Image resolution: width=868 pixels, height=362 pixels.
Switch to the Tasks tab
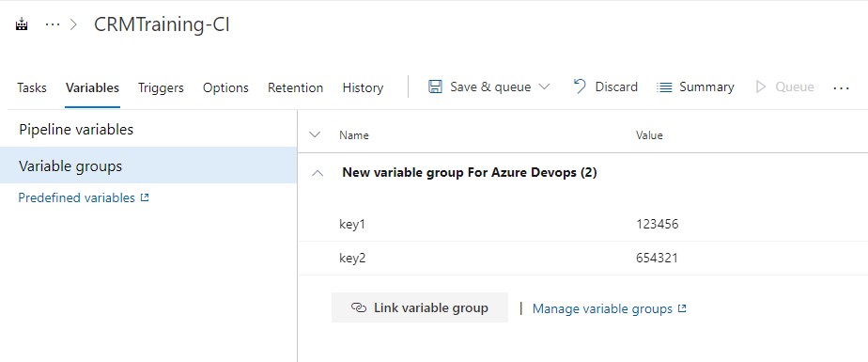32,87
